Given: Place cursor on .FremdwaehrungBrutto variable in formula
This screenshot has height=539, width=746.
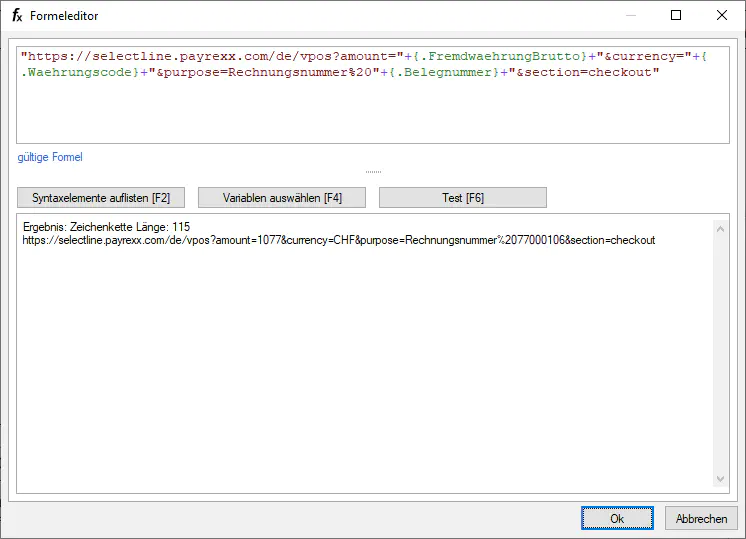Looking at the screenshot, I should (498, 56).
